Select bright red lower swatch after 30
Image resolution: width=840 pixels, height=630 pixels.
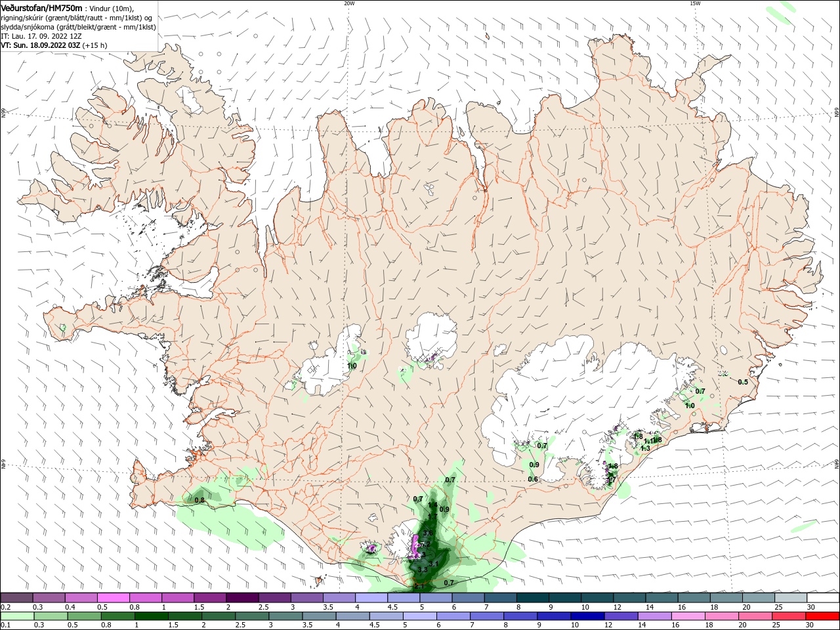pyautogui.click(x=822, y=616)
